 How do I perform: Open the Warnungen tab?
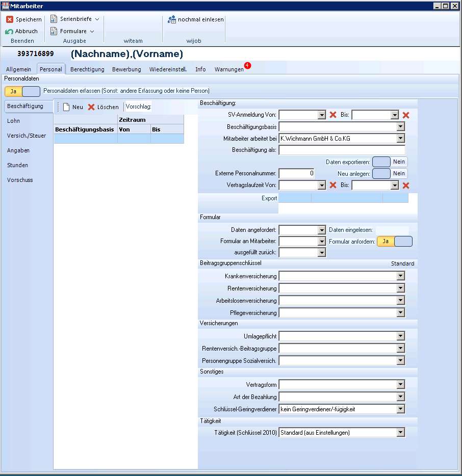tap(229, 69)
